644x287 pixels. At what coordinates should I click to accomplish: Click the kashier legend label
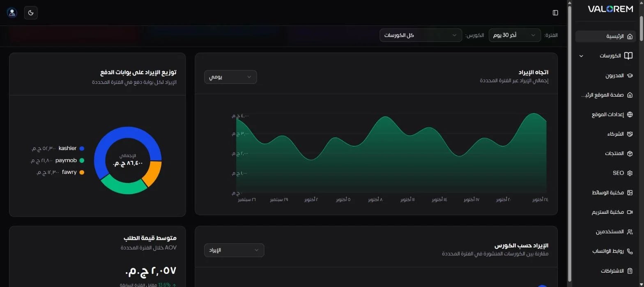tap(67, 148)
